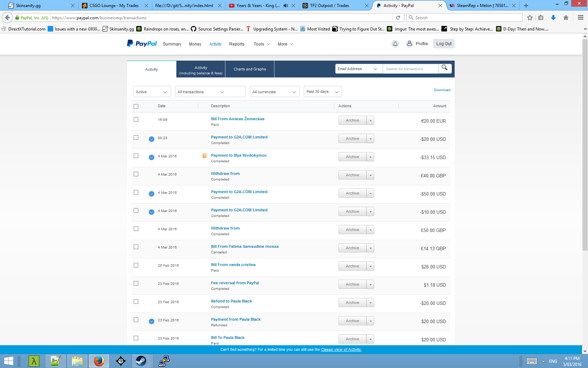Viewport: 588px width, 368px height.
Task: Open the All transactions filter dropdown
Action: coord(210,92)
